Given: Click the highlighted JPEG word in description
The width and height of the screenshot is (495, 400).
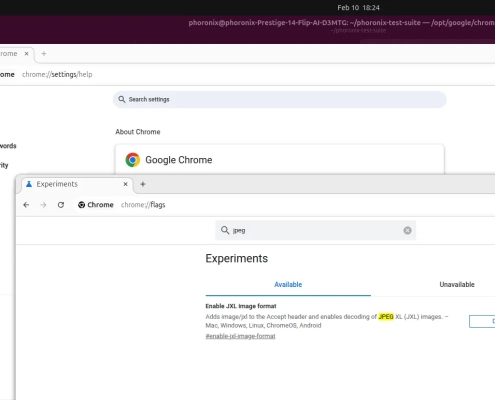Looking at the screenshot, I should 386,317.
